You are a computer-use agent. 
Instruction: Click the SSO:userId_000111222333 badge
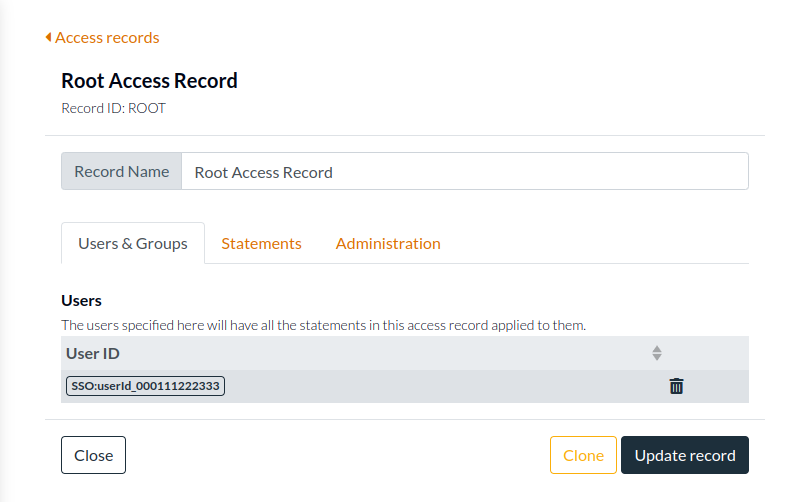coord(146,386)
